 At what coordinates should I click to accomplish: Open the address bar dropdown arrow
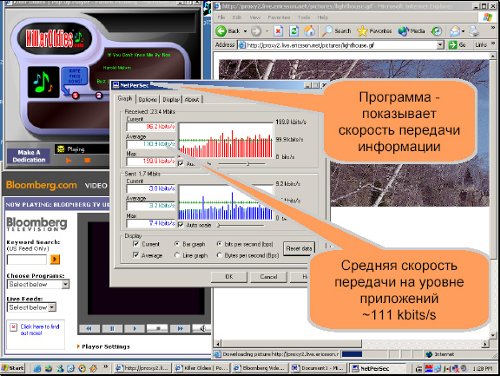coord(441,45)
